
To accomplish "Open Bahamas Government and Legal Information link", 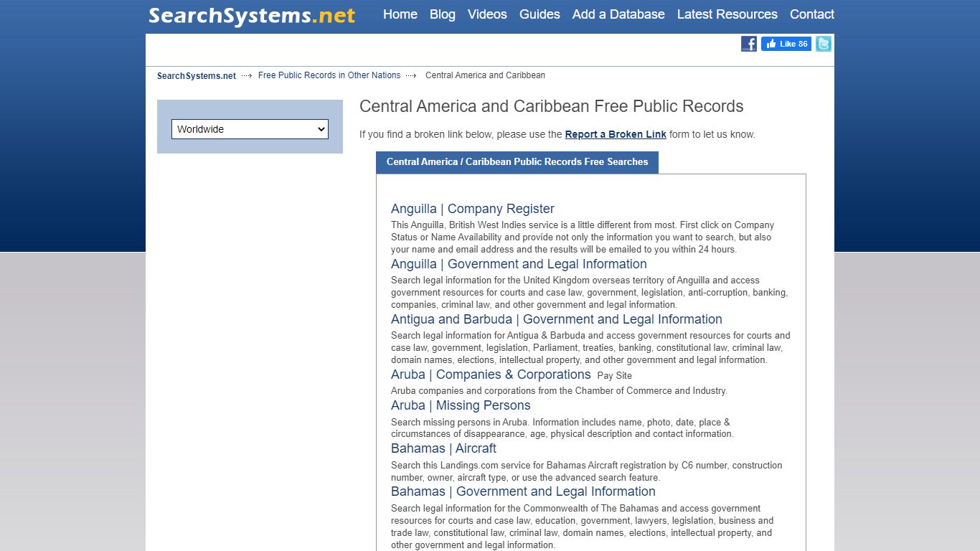I will click(x=523, y=491).
